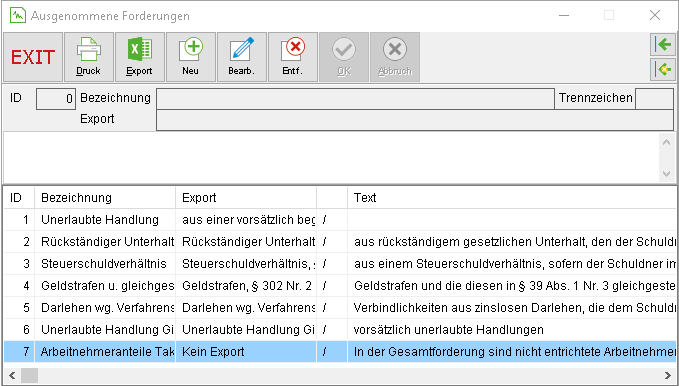The width and height of the screenshot is (679, 386).
Task: Click the red EXIT button
Action: coord(33,57)
